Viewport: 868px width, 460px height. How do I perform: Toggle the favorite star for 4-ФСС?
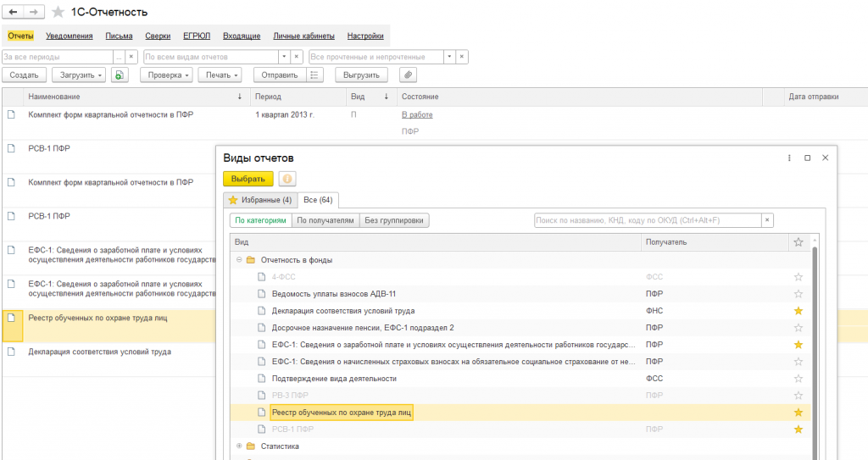(x=798, y=277)
